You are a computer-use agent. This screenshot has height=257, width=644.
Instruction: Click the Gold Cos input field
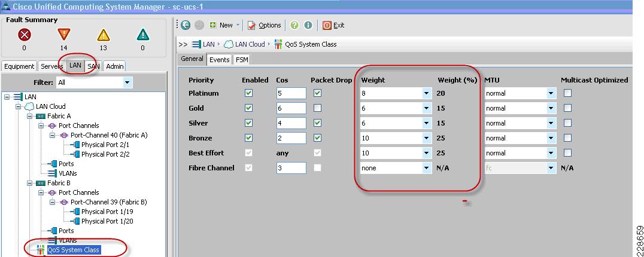291,108
